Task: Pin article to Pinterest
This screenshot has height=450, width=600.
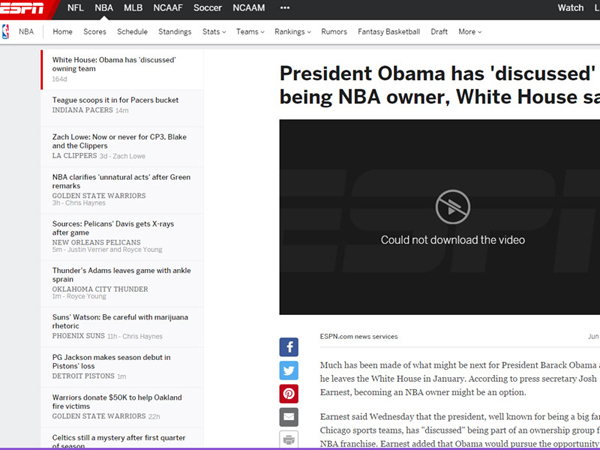Action: [288, 393]
